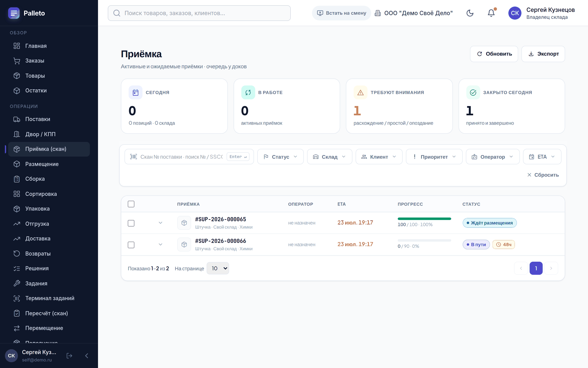Click progress bar of SUP-2026-000065
This screenshot has height=368, width=588.
point(424,219)
